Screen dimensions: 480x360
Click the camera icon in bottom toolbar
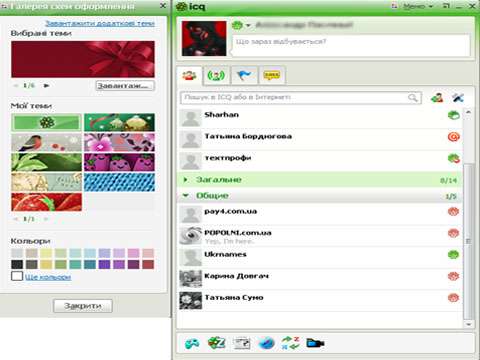315,343
